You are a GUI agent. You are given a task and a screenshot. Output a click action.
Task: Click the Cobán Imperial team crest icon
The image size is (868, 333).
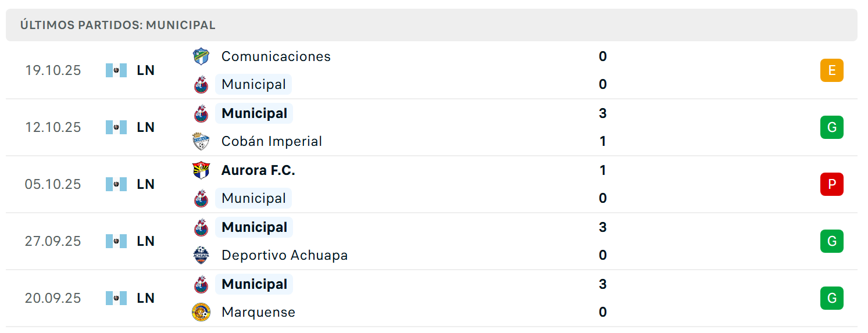[x=201, y=141]
